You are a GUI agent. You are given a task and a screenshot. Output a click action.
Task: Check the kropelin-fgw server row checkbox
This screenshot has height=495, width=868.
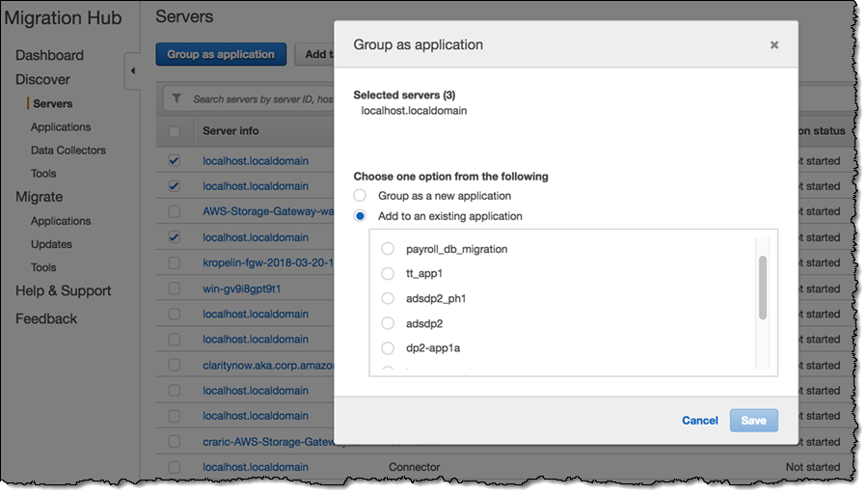(x=174, y=262)
